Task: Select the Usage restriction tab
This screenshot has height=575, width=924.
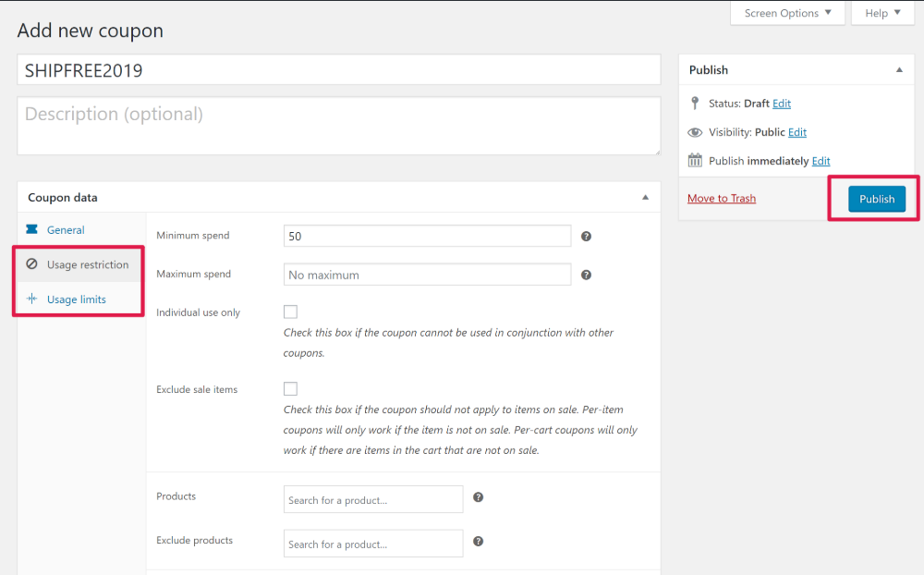Action: (81, 264)
